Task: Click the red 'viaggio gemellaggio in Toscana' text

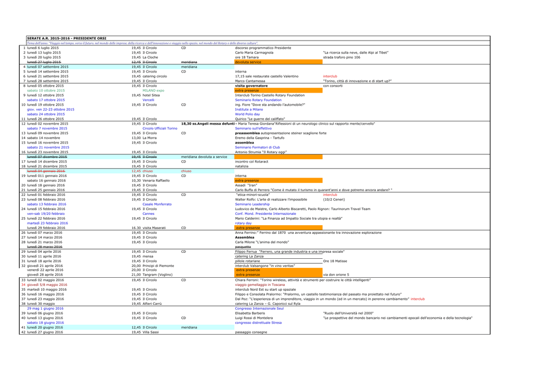Action: pyautogui.click(x=260, y=285)
